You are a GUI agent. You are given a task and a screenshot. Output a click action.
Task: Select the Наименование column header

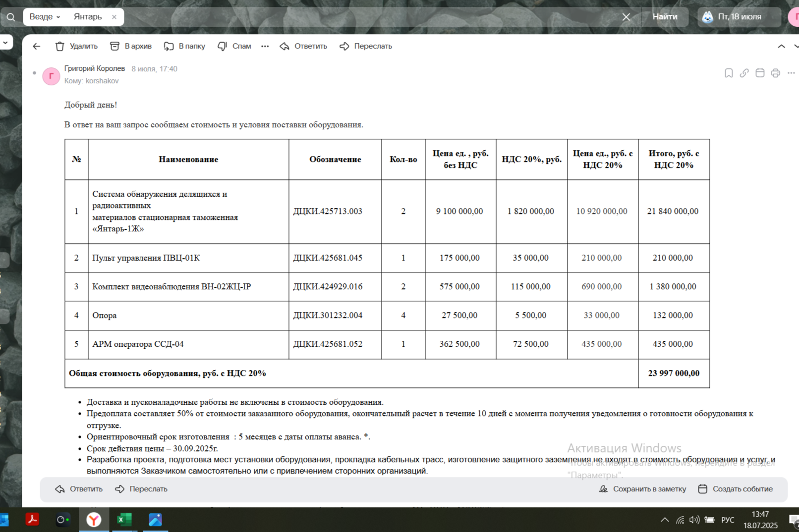[188, 160]
